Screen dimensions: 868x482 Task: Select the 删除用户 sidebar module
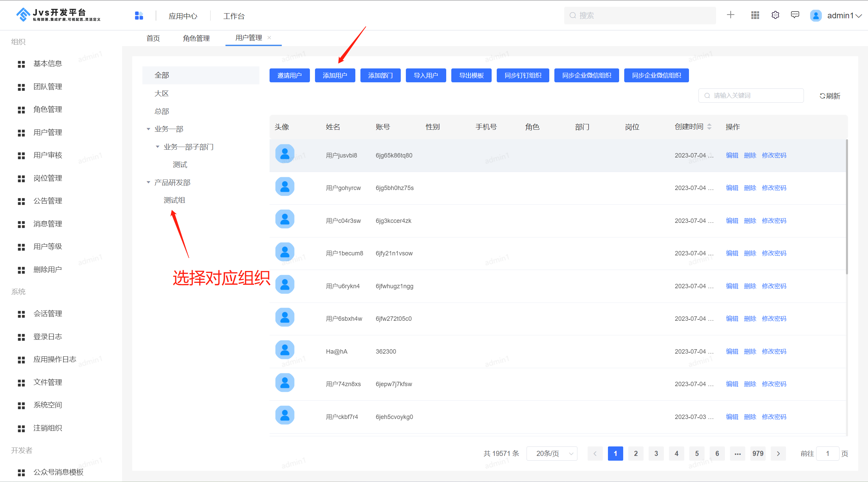tap(47, 269)
